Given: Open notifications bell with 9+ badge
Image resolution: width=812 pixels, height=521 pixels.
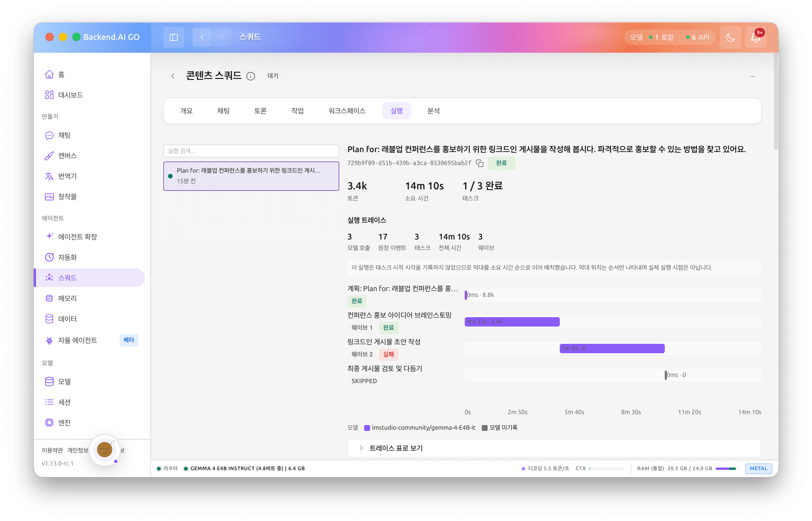Looking at the screenshot, I should [x=756, y=37].
